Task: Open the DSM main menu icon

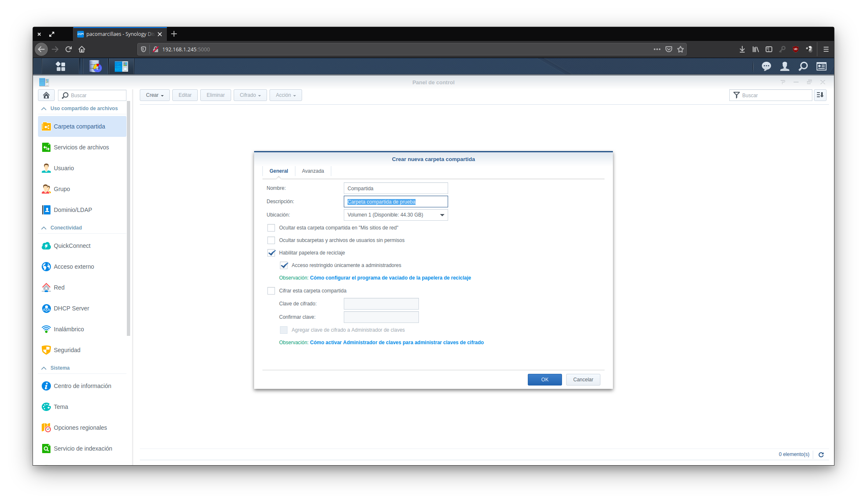Action: pyautogui.click(x=60, y=66)
